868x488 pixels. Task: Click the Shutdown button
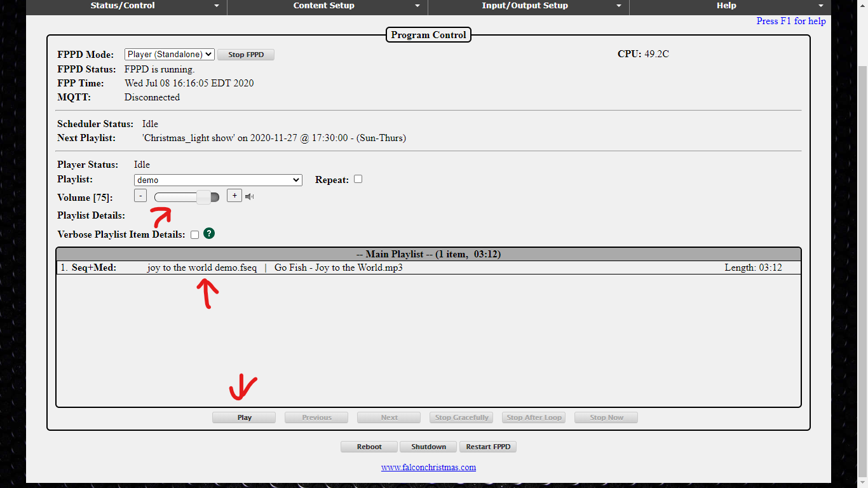pyautogui.click(x=428, y=447)
